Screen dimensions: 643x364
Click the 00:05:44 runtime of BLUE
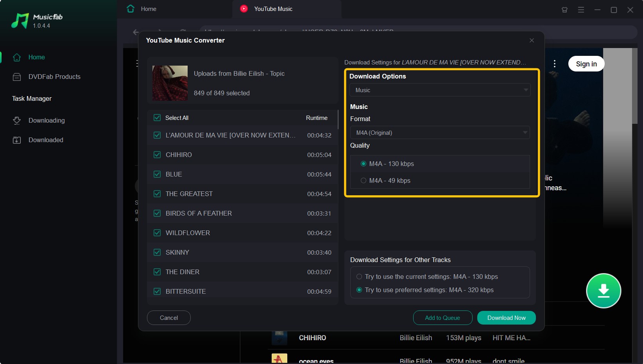319,174
